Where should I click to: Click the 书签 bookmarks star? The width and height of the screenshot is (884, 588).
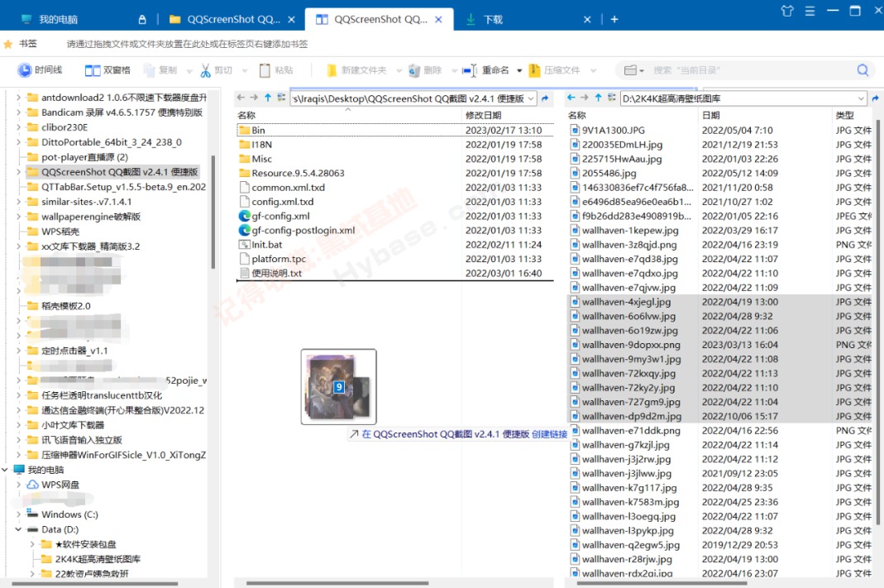point(8,43)
